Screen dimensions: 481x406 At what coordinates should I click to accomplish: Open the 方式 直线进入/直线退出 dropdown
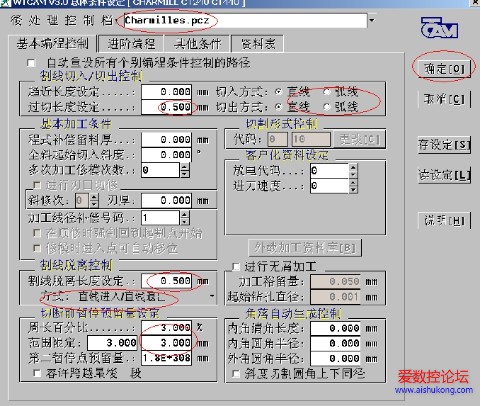click(x=212, y=296)
